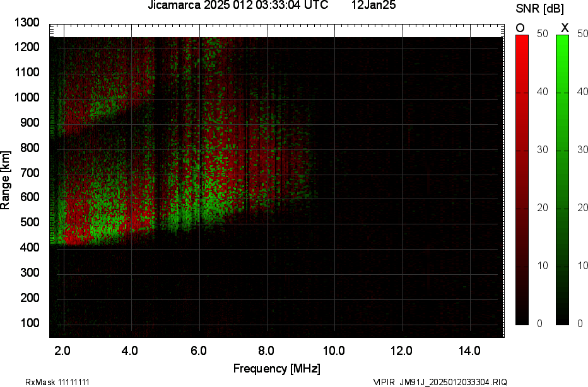588x387 pixels.
Task: Click the "1100" range tick label
Action: coord(27,72)
